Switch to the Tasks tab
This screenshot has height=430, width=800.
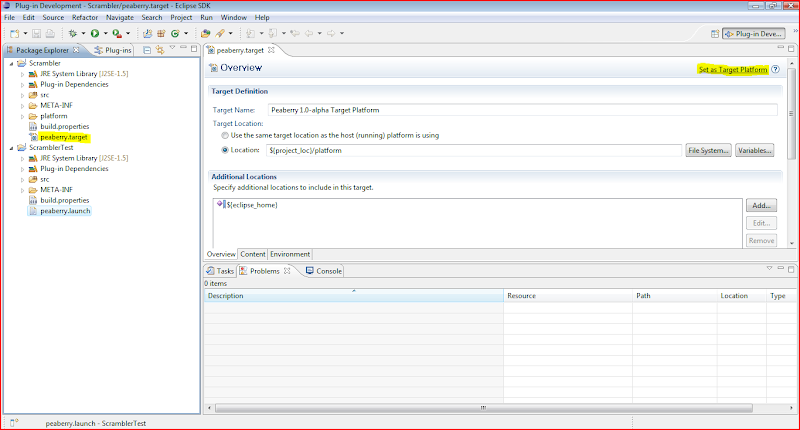pos(220,271)
